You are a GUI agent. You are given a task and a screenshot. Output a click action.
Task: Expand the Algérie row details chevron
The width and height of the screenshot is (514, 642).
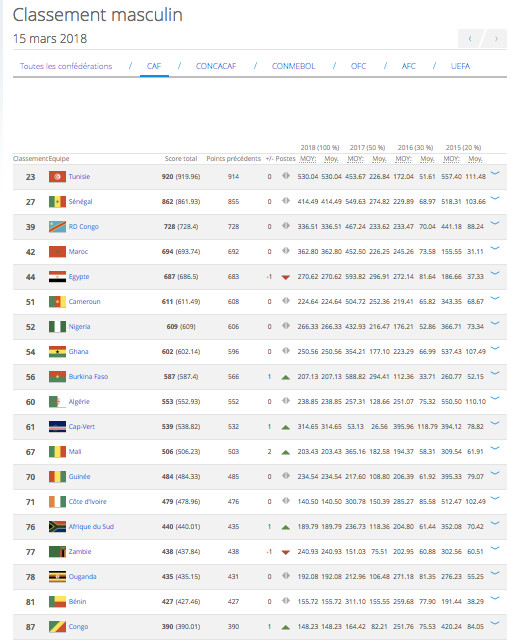495,398
